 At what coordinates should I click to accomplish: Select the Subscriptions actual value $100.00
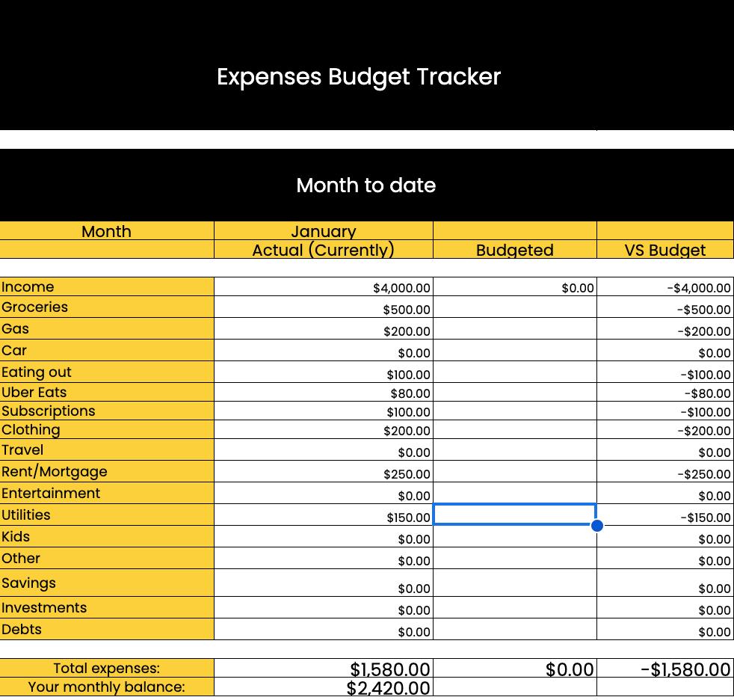pyautogui.click(x=324, y=411)
